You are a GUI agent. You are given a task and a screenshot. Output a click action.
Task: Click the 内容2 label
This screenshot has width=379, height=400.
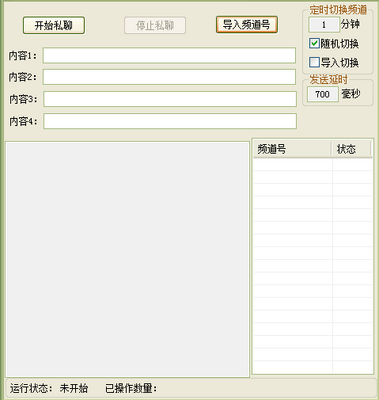coord(23,77)
